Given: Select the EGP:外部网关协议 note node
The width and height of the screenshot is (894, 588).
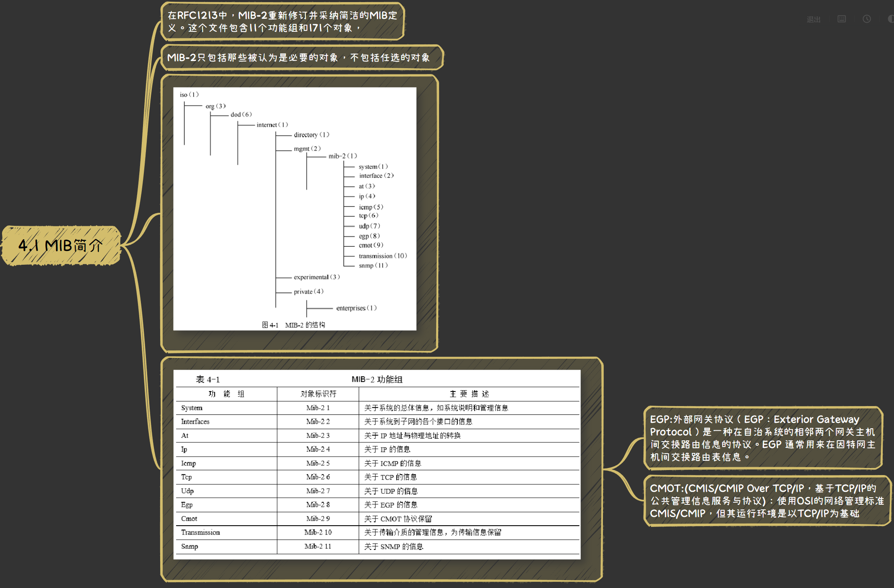Looking at the screenshot, I should (x=763, y=438).
